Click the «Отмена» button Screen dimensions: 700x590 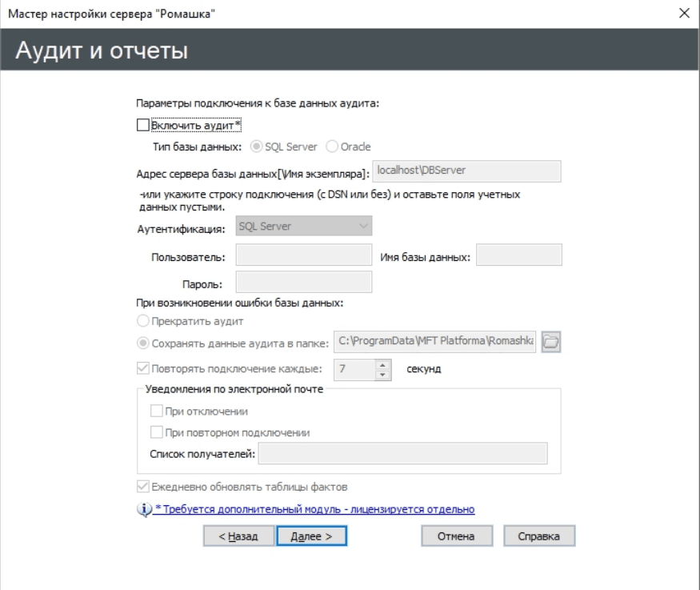[x=455, y=536]
